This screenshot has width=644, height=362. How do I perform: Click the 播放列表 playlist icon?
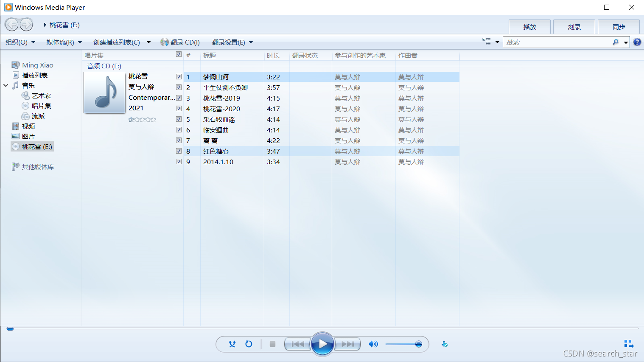(16, 75)
